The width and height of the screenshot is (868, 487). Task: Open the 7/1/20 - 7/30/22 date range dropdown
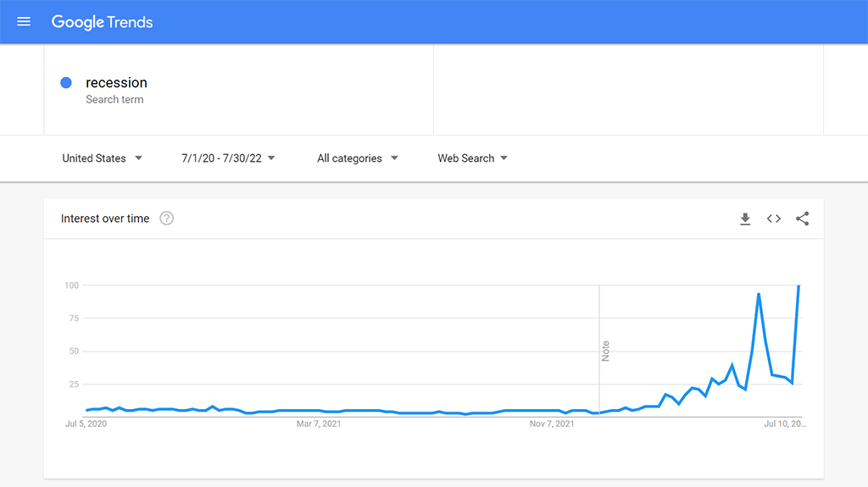coord(228,158)
